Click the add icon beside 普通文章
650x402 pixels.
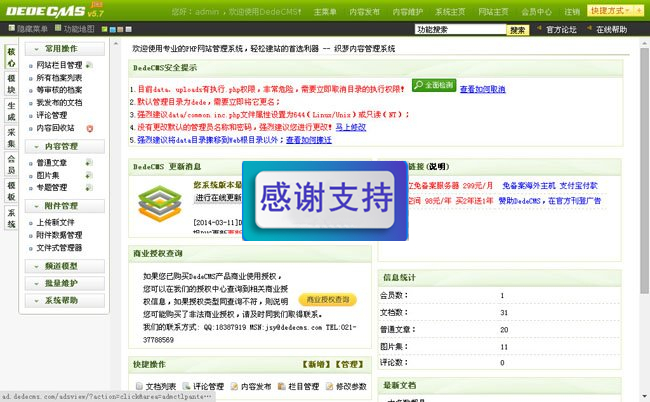pyautogui.click(x=89, y=163)
